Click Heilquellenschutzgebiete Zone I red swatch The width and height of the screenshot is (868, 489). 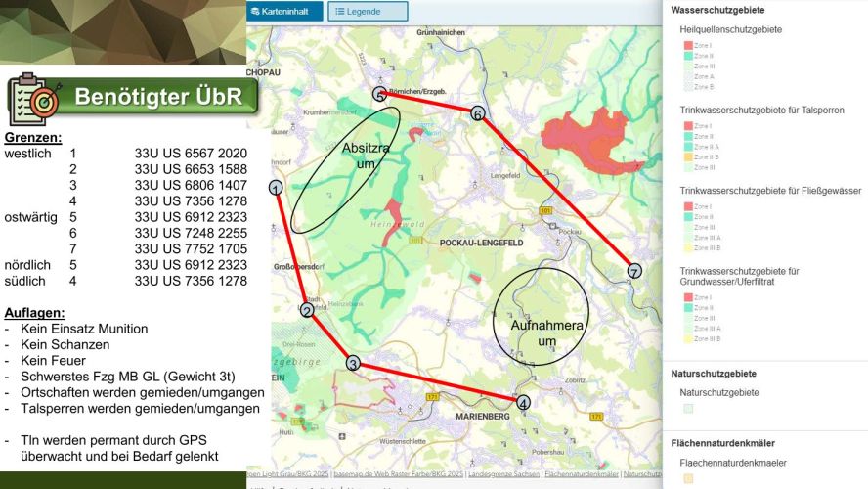(x=688, y=46)
